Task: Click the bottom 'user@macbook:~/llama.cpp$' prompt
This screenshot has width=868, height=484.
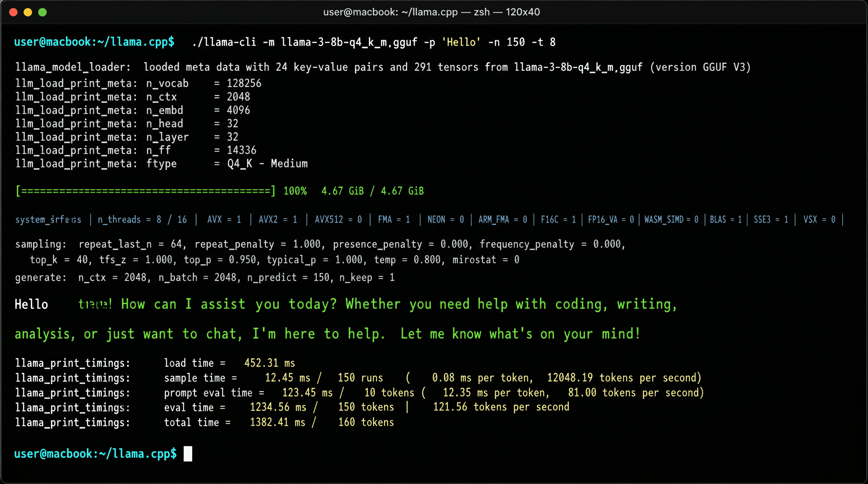Action: click(x=95, y=454)
